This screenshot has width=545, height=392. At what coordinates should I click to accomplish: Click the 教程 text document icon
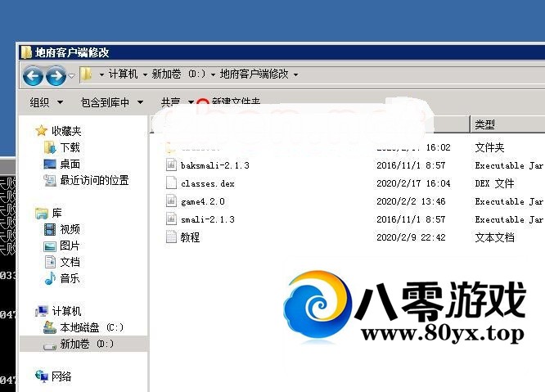171,237
